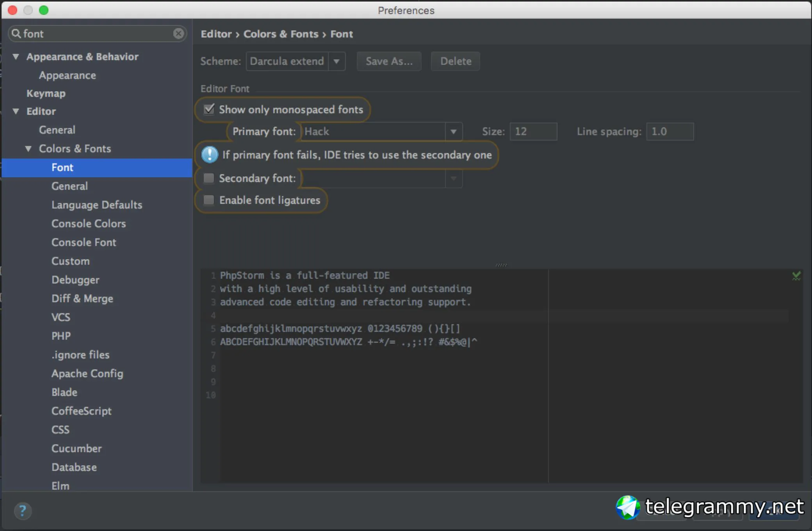Click the help question mark icon
812x531 pixels.
(23, 510)
